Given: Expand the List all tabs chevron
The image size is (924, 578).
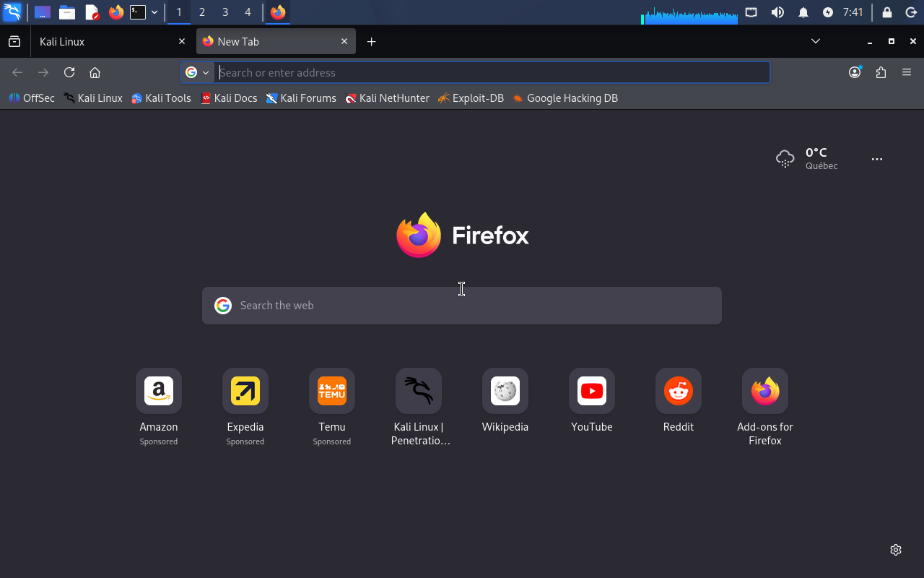Looking at the screenshot, I should 816,41.
